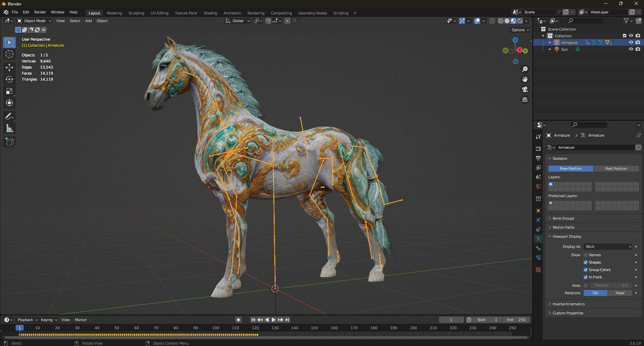Click the Rest Position button
This screenshot has height=346, width=644.
[x=616, y=169]
